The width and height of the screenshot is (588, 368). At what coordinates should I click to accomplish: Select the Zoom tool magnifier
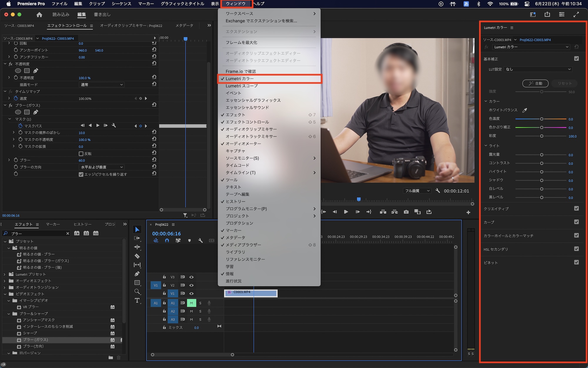(x=137, y=291)
